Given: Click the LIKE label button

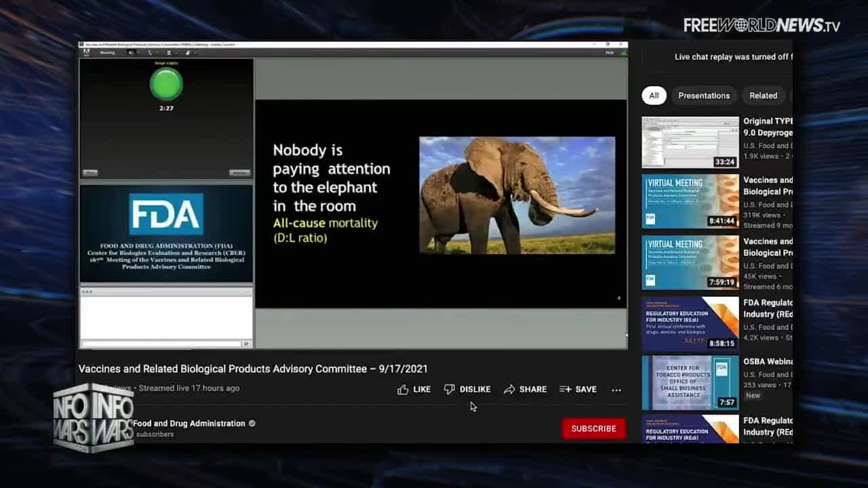Looking at the screenshot, I should point(422,390).
